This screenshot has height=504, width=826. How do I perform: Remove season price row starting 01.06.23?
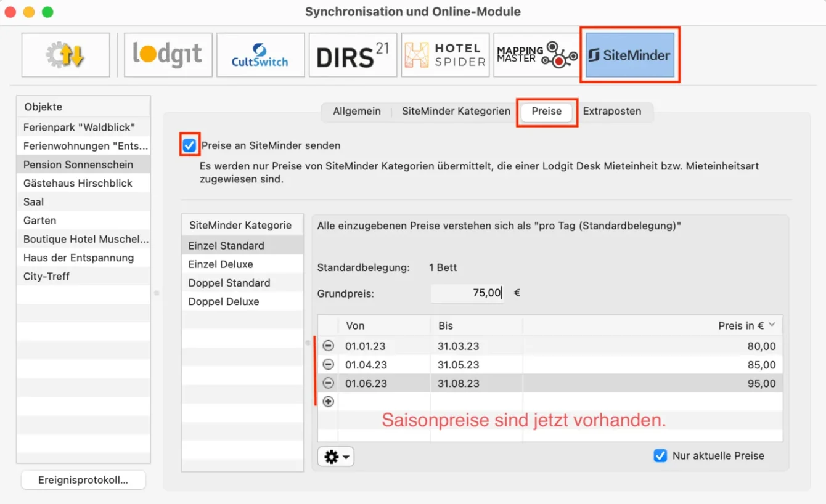tap(329, 383)
